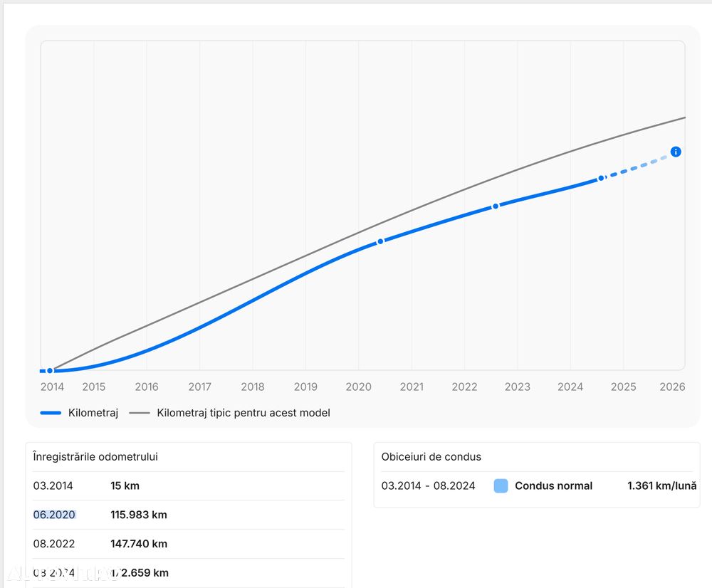The image size is (712, 588).
Task: Toggle the blue Kilometraj legend entry
Action: click(x=79, y=413)
